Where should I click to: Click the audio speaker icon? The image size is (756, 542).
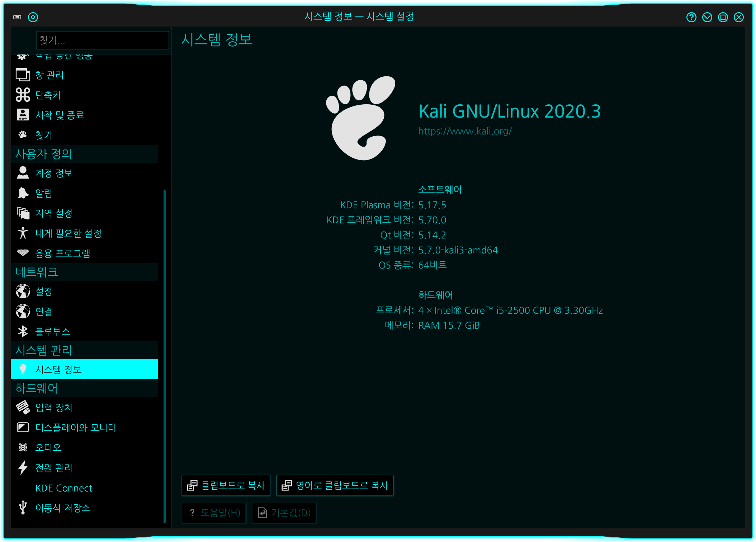coord(23,447)
